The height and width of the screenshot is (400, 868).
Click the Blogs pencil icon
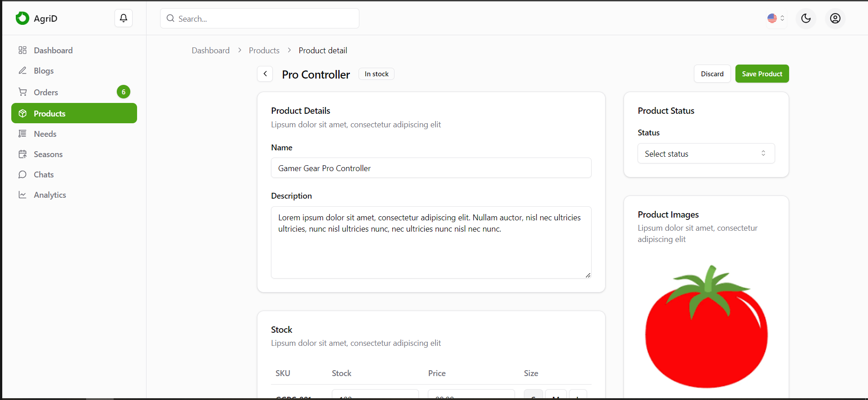pos(23,70)
